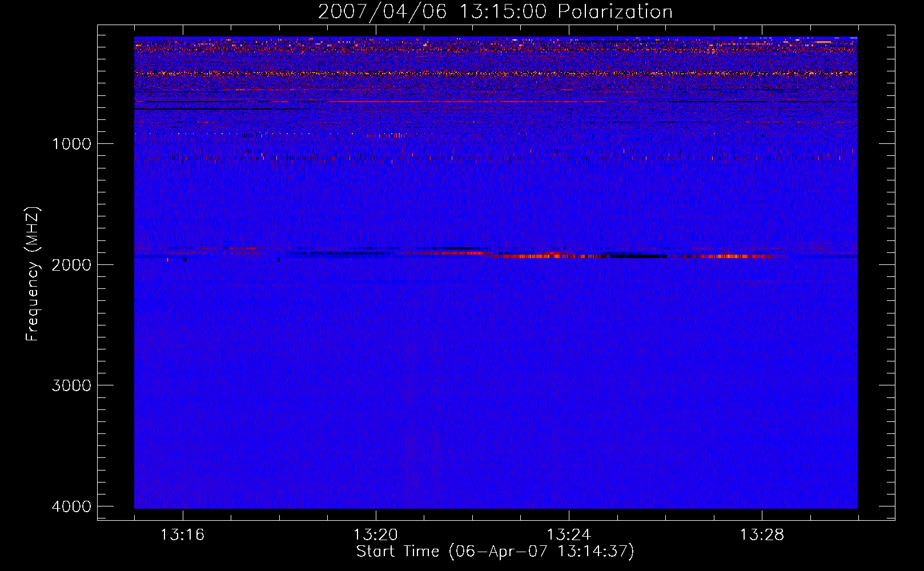Click the 1000 frequency tick label
This screenshot has width=924, height=571.
(x=71, y=144)
